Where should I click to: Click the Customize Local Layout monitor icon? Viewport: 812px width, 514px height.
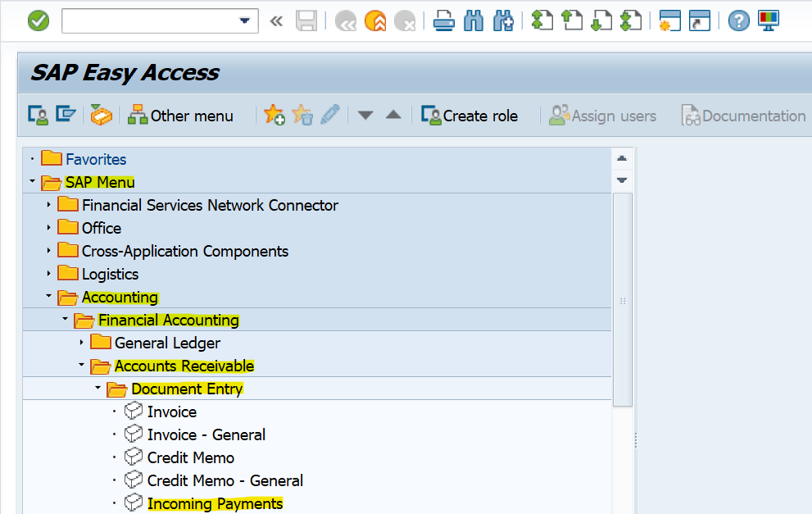pyautogui.click(x=769, y=21)
